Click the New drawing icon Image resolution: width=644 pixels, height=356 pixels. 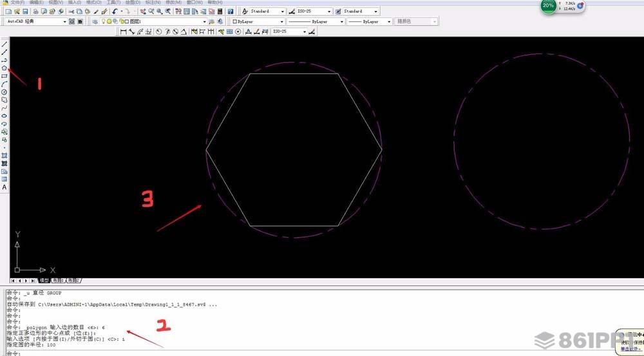click(8, 12)
